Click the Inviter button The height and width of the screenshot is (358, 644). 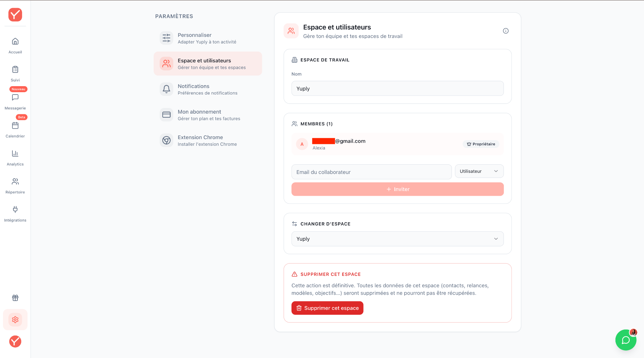(397, 189)
